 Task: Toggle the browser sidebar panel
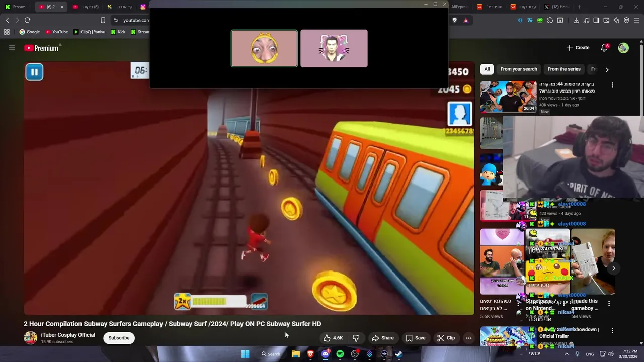(596, 20)
